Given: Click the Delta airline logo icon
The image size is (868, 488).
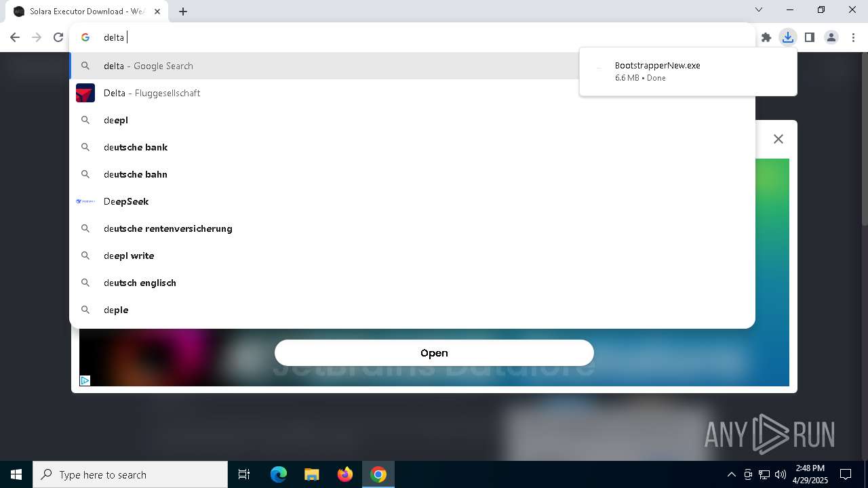Looking at the screenshot, I should point(85,93).
